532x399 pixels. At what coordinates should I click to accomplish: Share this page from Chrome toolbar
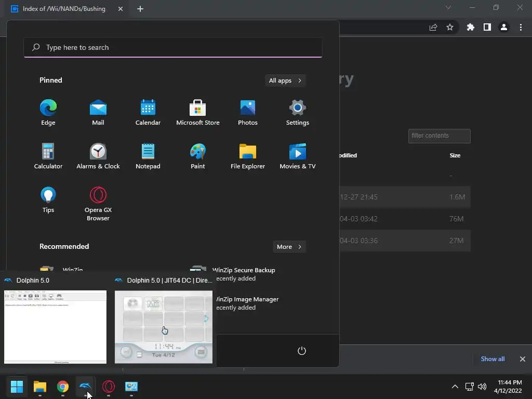click(x=433, y=27)
